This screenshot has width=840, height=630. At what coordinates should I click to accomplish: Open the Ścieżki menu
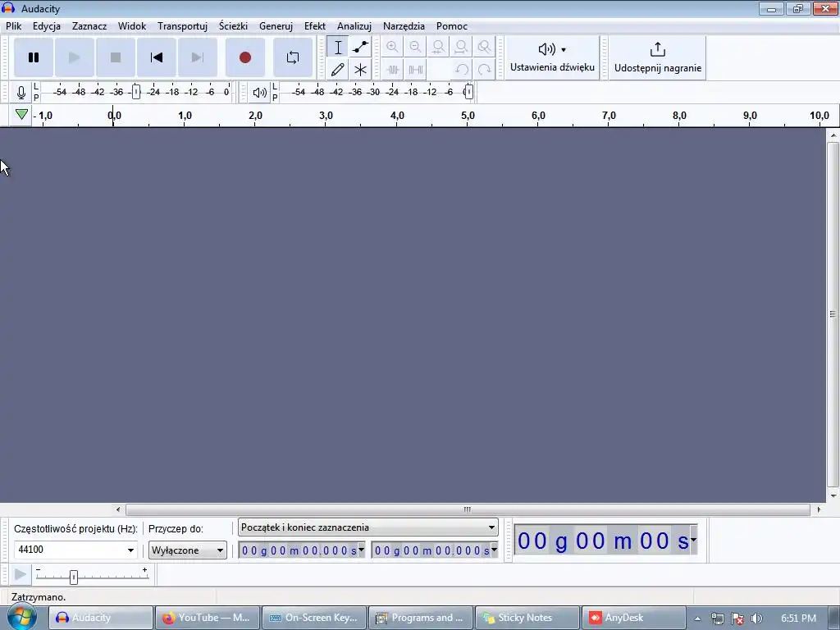(x=233, y=26)
